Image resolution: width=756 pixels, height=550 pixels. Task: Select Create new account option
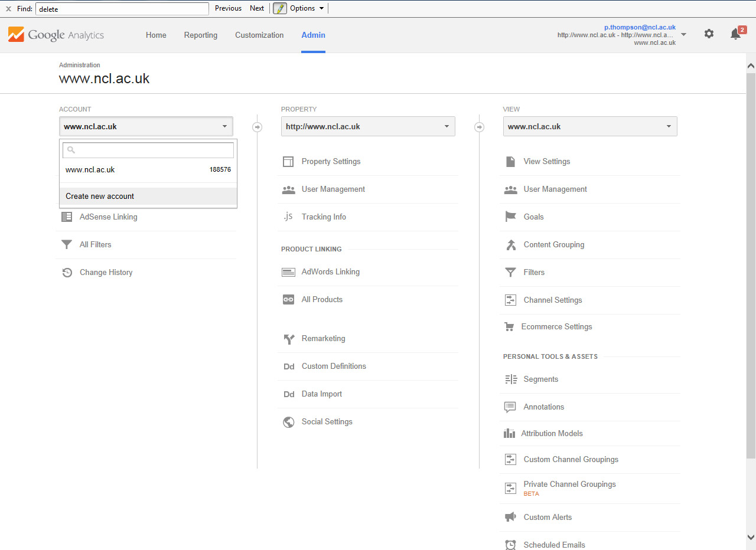coord(100,196)
